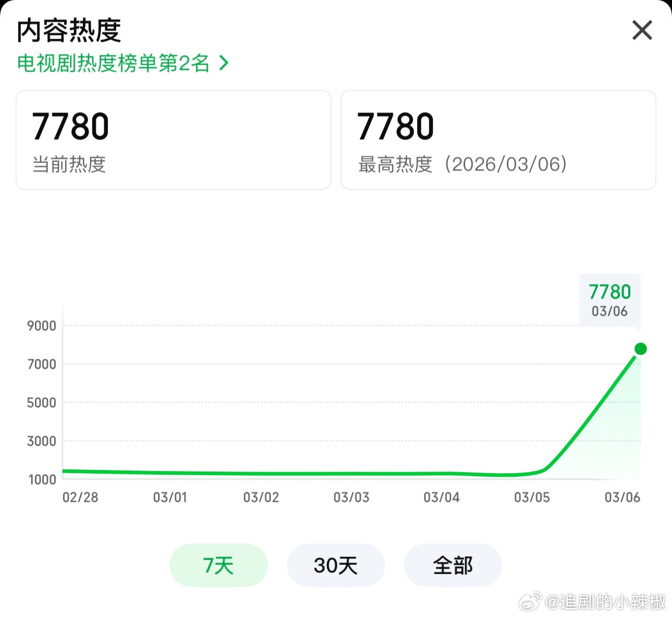Click the 03/01 x-axis date label
Image resolution: width=672 pixels, height=618 pixels.
coord(170,497)
